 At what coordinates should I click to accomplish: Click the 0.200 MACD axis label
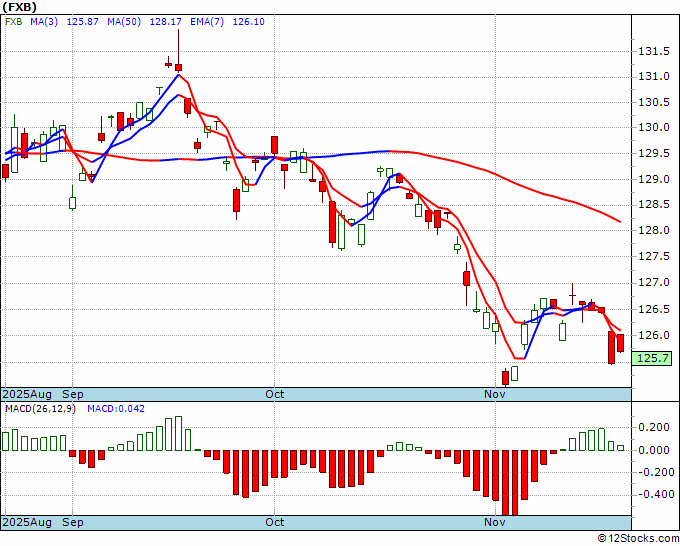[x=654, y=428]
